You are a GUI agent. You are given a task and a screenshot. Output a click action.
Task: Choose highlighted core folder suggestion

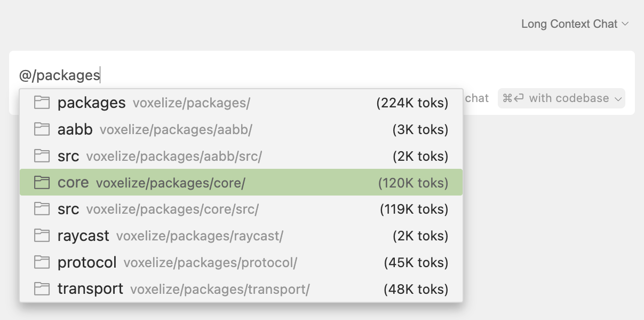pos(240,183)
